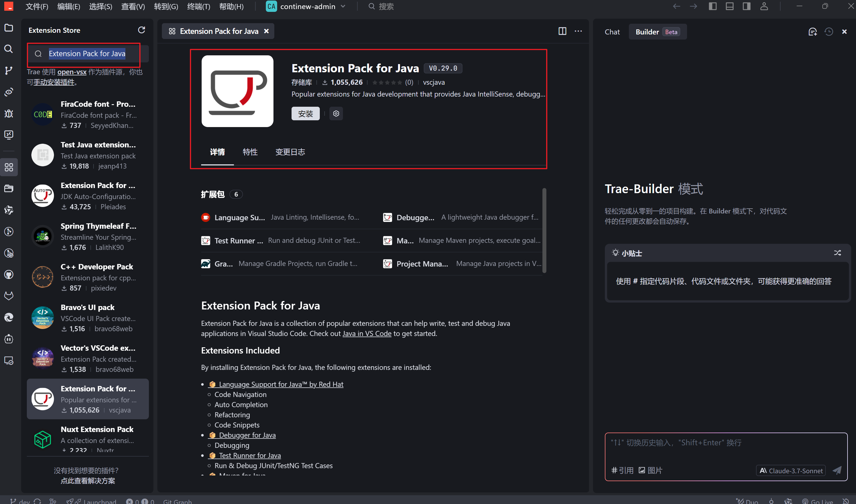This screenshot has height=504, width=856.
Task: Toggle the bottom panel layout icon
Action: pos(729,6)
